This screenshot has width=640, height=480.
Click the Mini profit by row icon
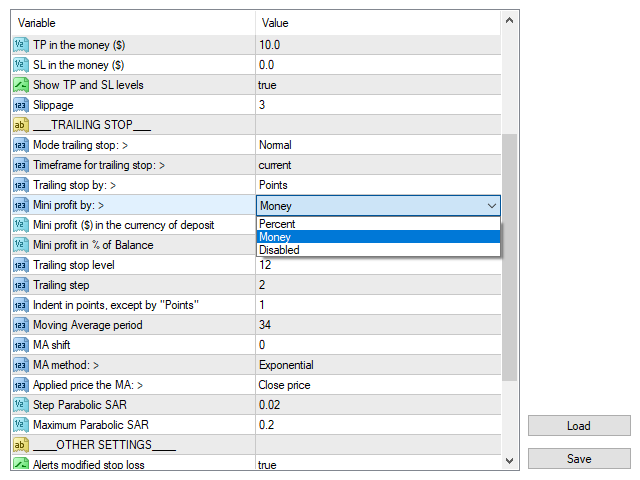click(x=21, y=205)
